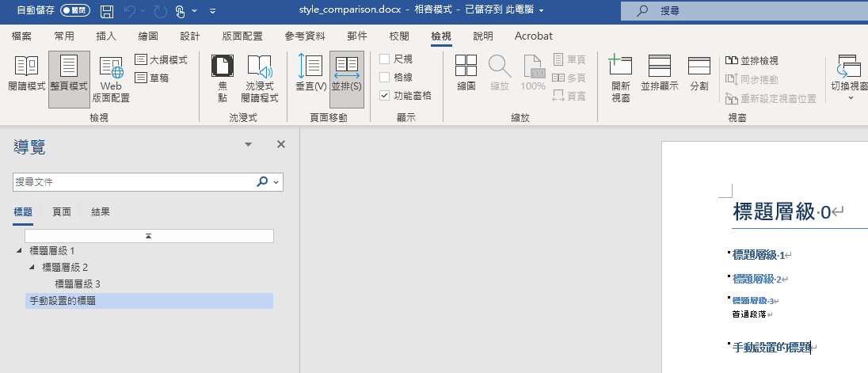Click the 頁寬 (Page Width) option

569,96
